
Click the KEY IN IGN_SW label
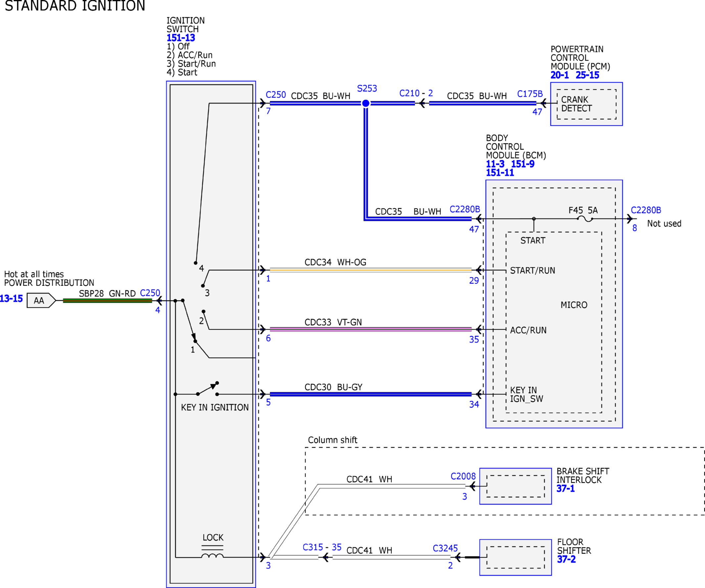526,394
